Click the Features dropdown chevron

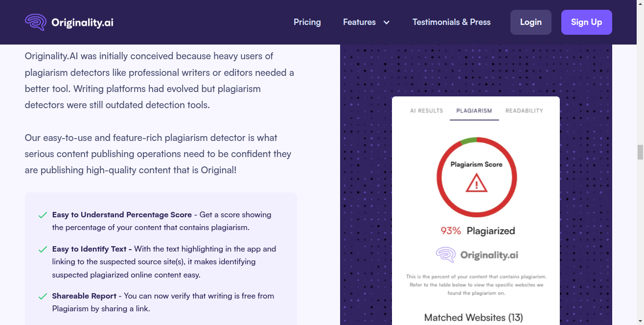click(x=386, y=23)
